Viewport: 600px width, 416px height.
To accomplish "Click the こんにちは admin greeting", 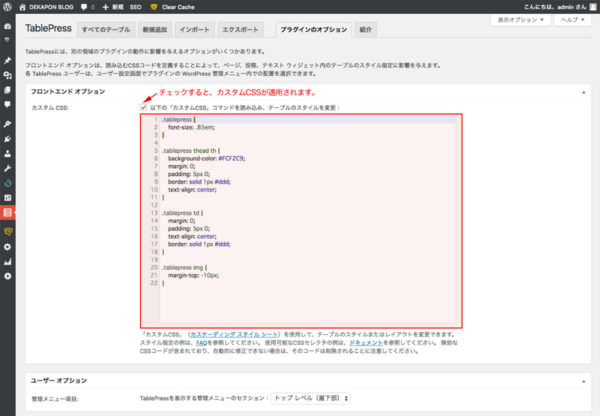I will pos(555,7).
